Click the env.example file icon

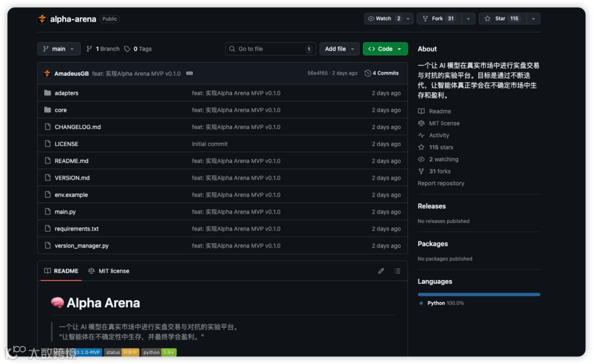point(47,195)
